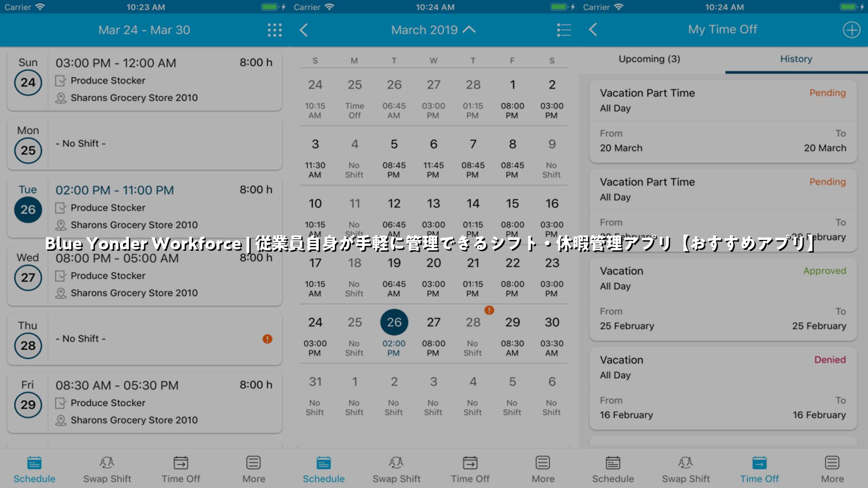Screen dimensions: 868x488
Task: Collapse the March 2019 month chevron
Action: coord(469,29)
